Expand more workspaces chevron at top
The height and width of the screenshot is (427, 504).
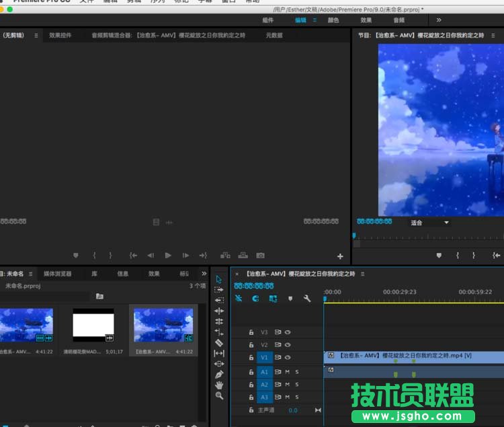(439, 20)
